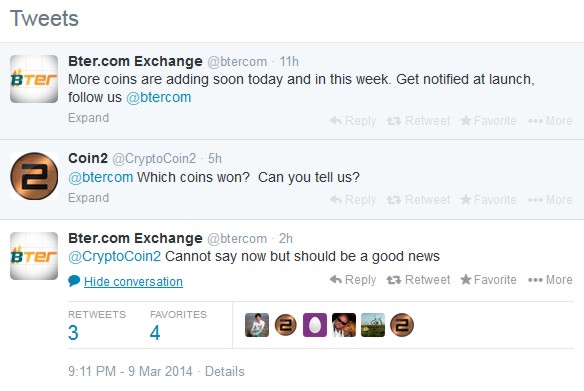584x391 pixels.
Task: Open the @btercom mention link in first tweet
Action: pos(159,97)
